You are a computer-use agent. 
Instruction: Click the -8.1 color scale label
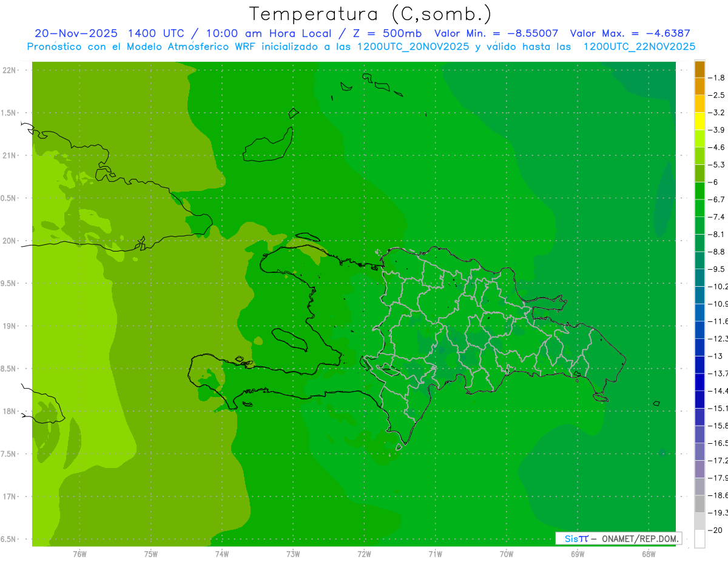point(716,234)
